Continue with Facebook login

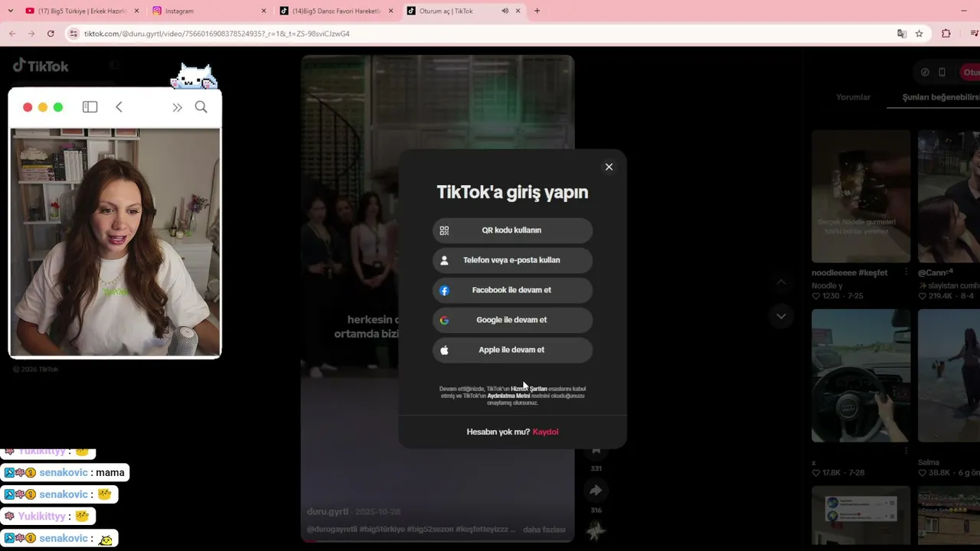click(512, 290)
